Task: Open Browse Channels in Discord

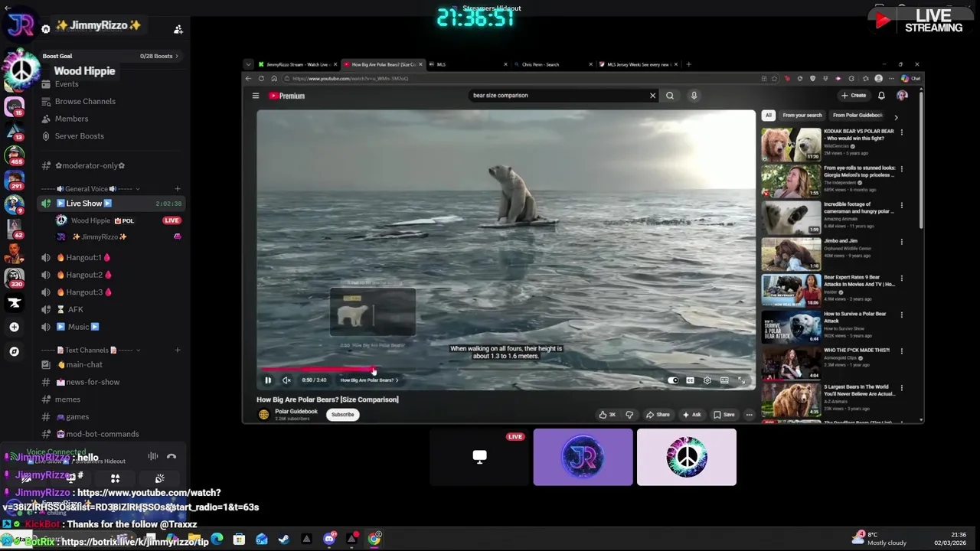Action: tap(85, 101)
